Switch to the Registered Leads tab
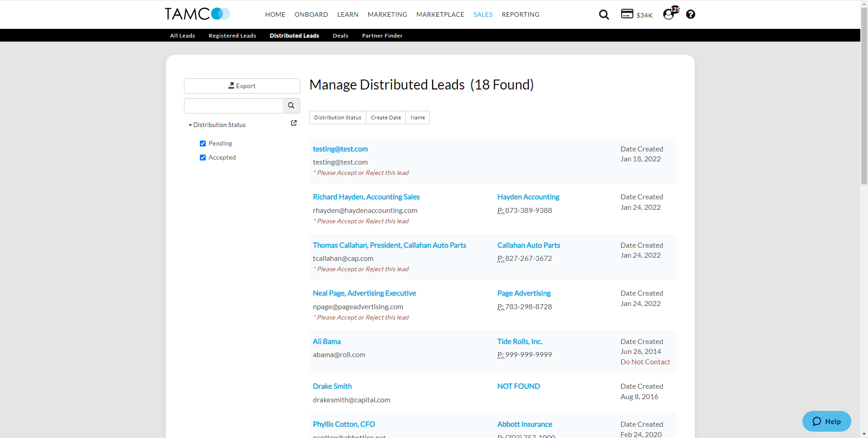 232,36
